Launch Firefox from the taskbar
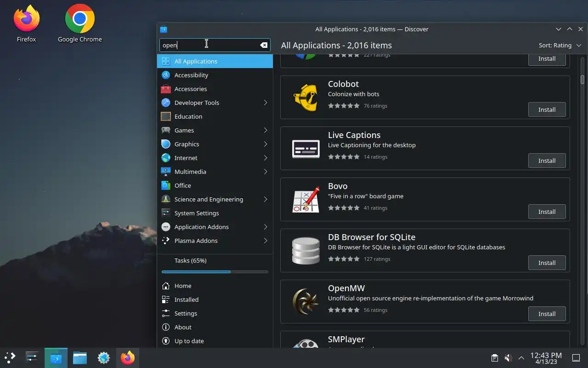Viewport: 588px width, 368px height. (x=128, y=357)
